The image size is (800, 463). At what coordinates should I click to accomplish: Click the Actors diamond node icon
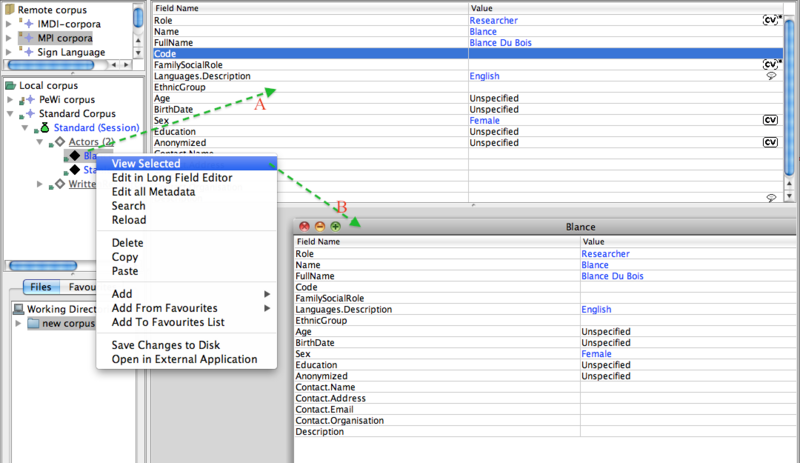[60, 141]
